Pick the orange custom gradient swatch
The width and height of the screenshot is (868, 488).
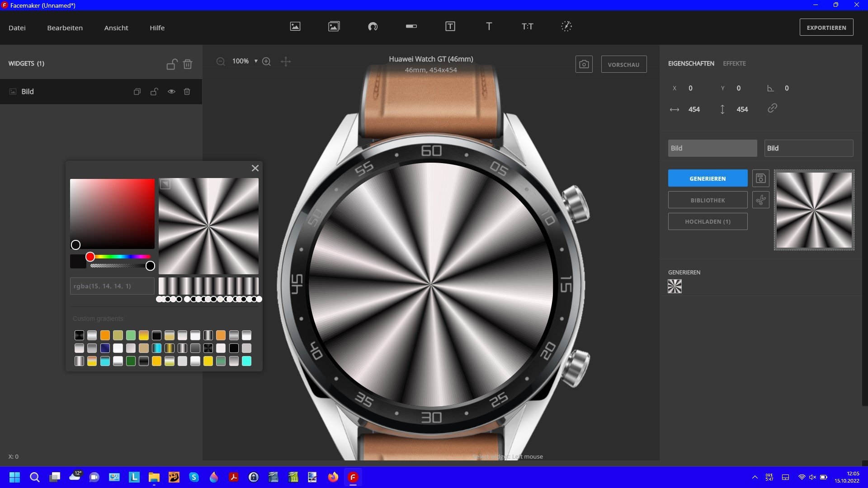coord(105,335)
